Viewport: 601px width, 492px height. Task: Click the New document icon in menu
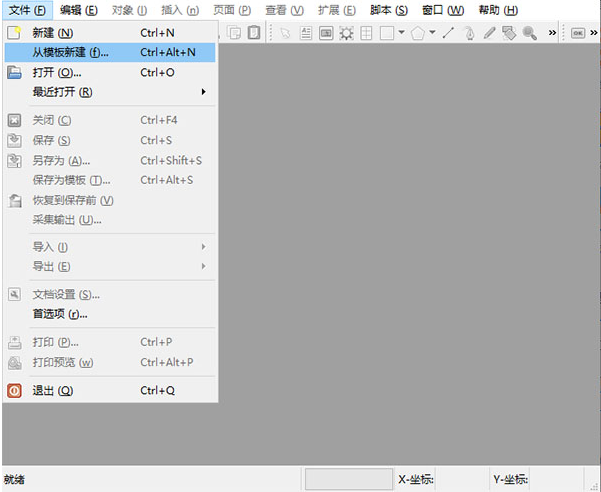(14, 33)
